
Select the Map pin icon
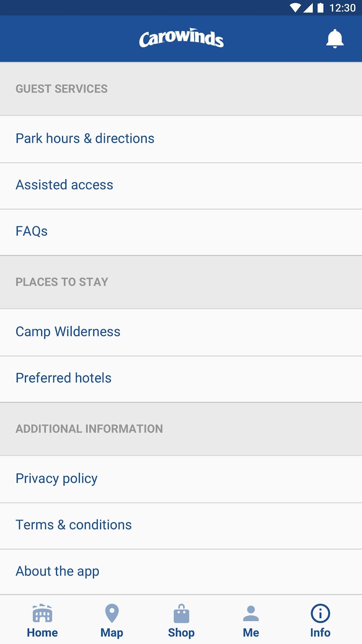coord(112,613)
